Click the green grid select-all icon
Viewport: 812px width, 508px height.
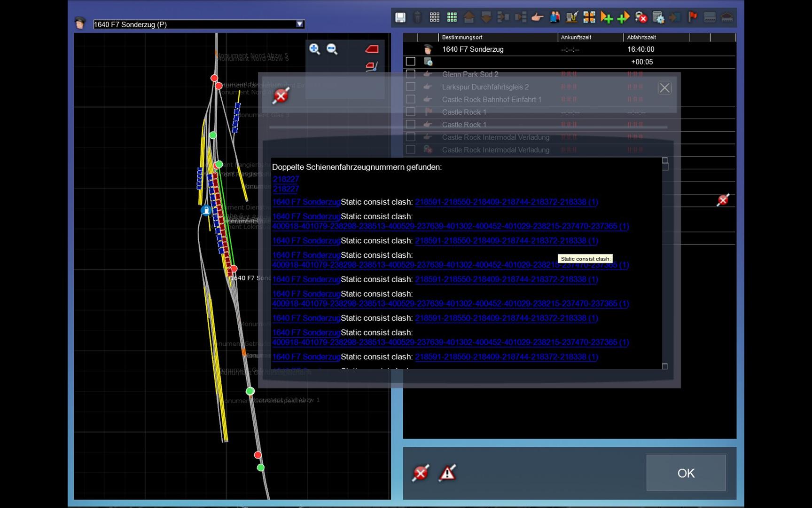[452, 18]
